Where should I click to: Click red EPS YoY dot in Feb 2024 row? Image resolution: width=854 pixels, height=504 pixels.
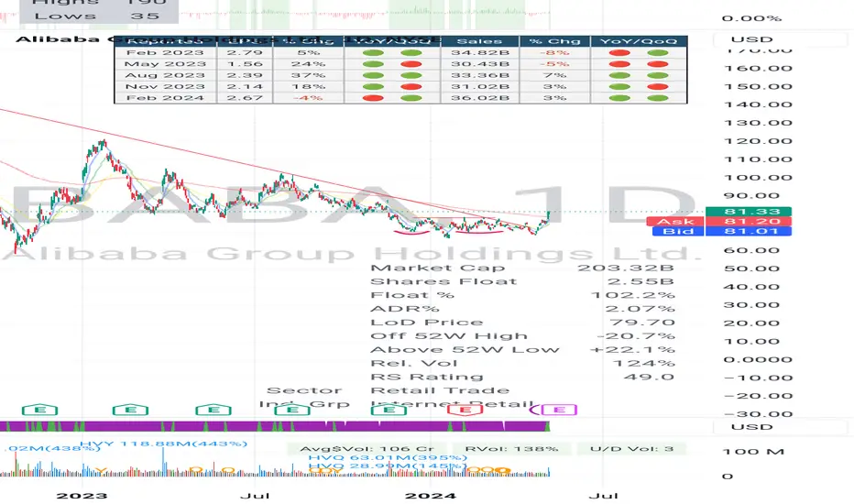373,98
